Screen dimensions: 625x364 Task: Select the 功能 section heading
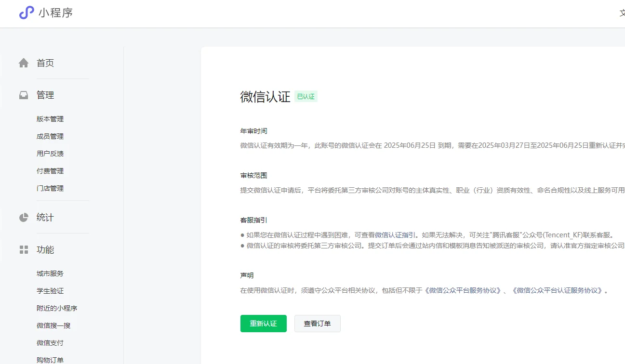click(x=45, y=250)
